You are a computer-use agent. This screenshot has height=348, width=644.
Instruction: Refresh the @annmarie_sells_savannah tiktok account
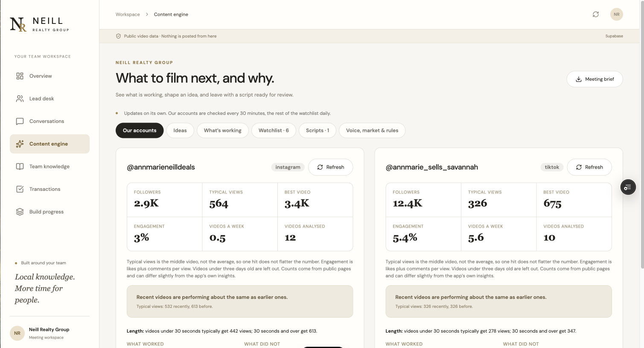(589, 167)
